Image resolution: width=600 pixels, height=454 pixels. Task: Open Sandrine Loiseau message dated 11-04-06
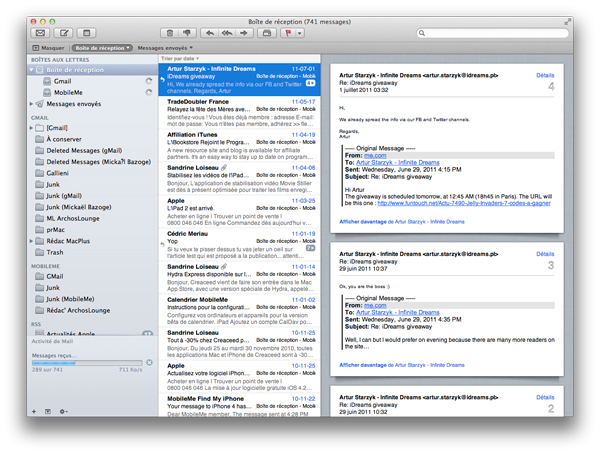(240, 179)
